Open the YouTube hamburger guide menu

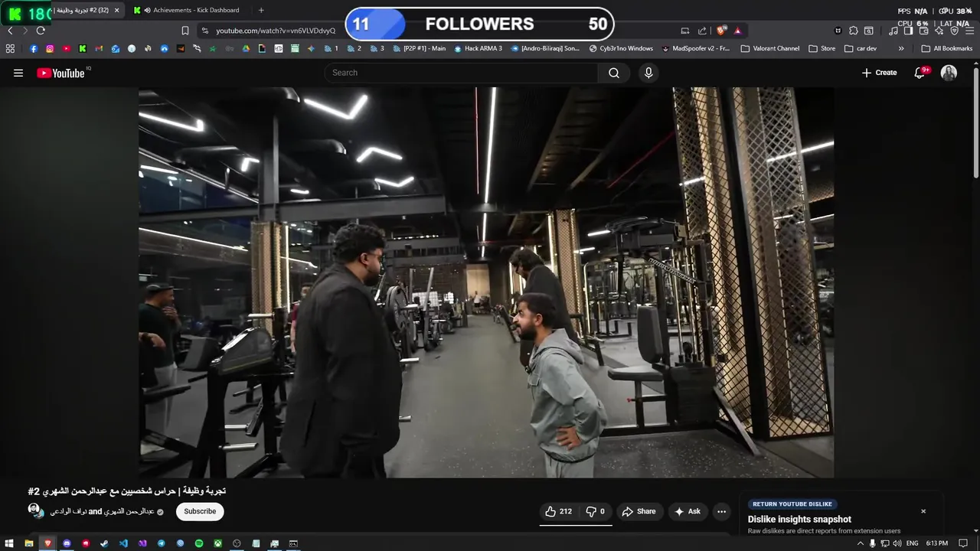[18, 73]
